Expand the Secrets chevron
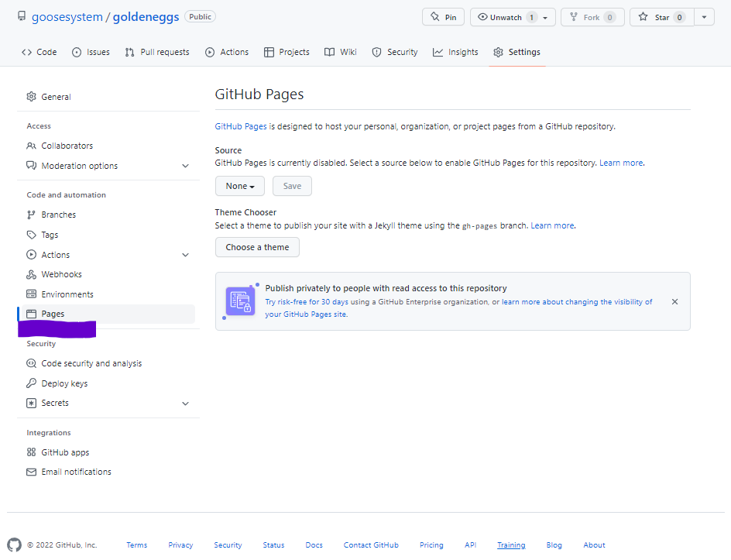 tap(186, 404)
